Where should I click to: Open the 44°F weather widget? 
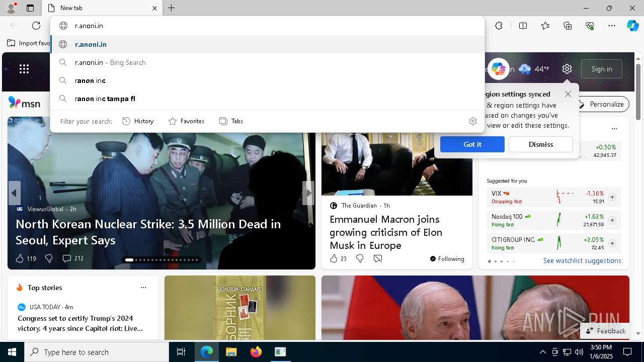[x=534, y=69]
